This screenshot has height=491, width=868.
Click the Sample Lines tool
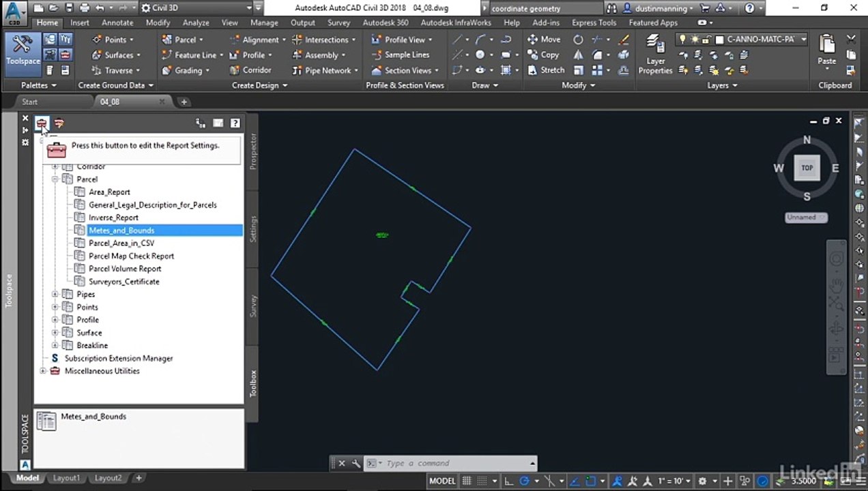(x=401, y=55)
